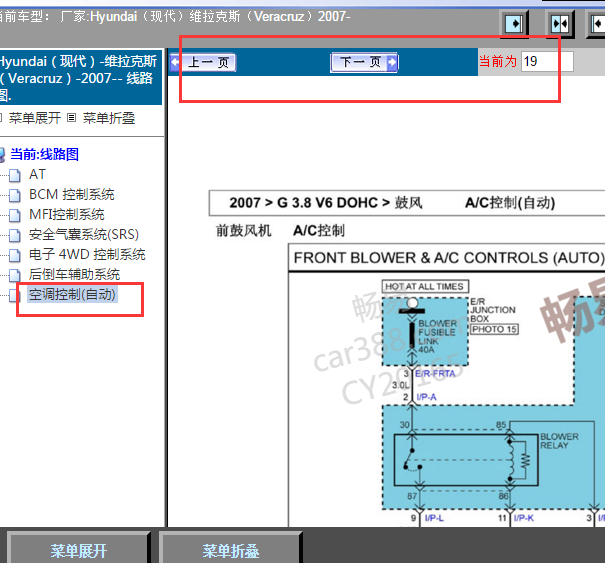The width and height of the screenshot is (605, 563).
Task: Click document icon beside BCM 控制系统
Action: (x=15, y=195)
